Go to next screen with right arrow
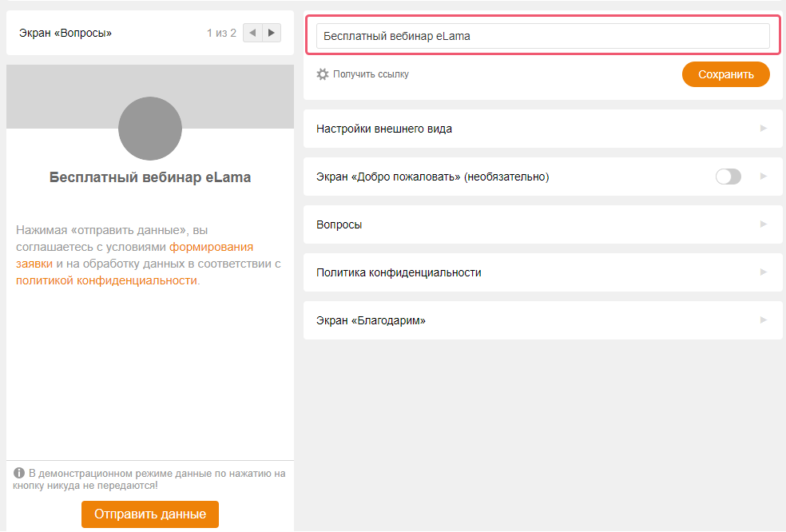786x532 pixels. pos(272,33)
